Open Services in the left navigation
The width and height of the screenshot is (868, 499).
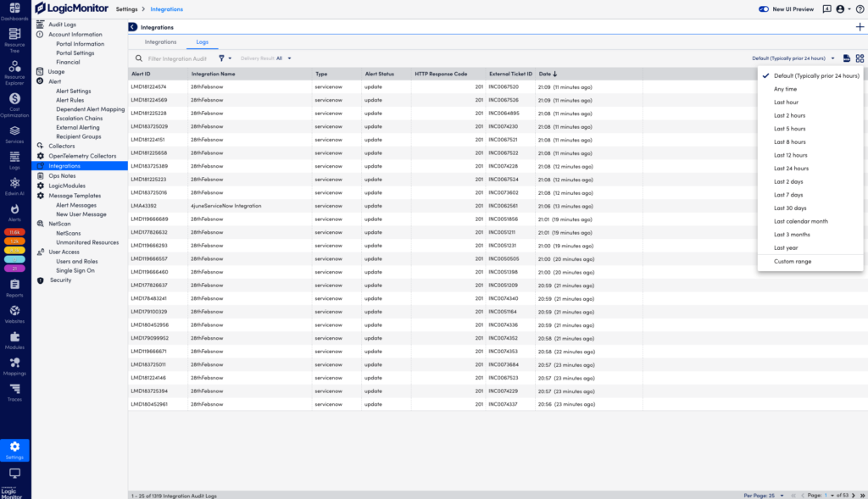[14, 135]
